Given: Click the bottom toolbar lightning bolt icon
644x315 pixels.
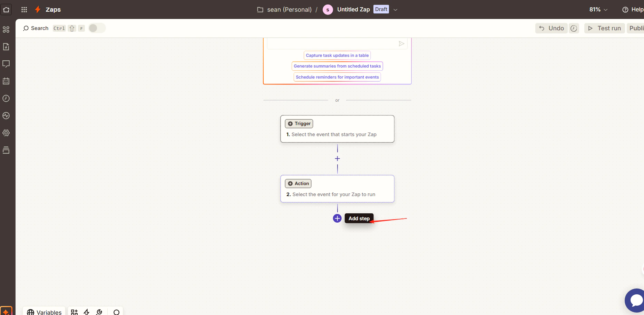Looking at the screenshot, I should click(x=87, y=312).
